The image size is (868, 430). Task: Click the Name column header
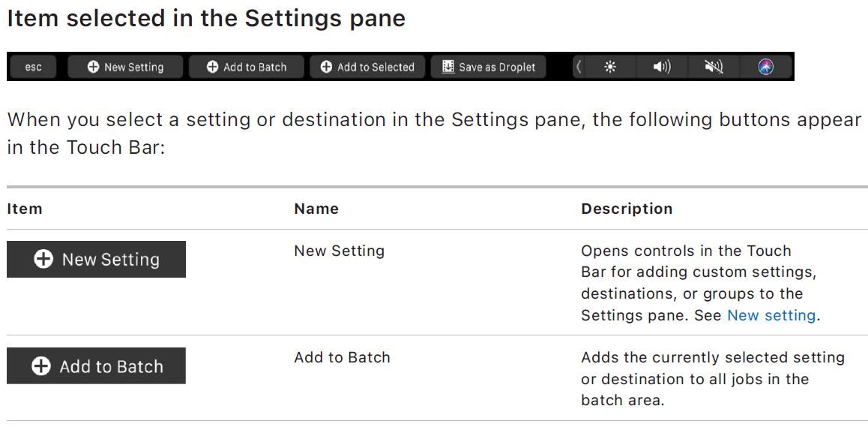click(x=316, y=209)
